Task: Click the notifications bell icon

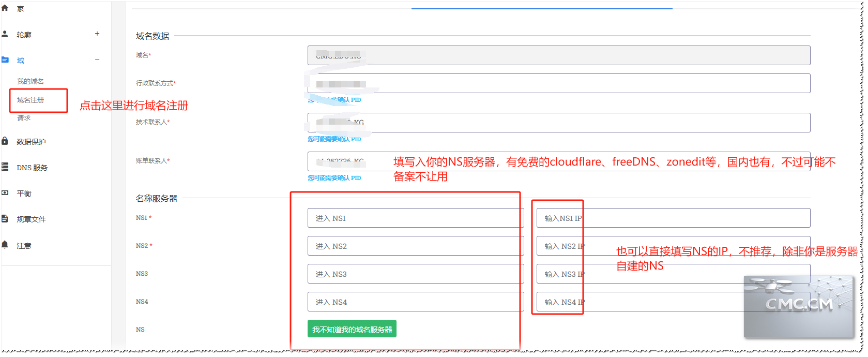Action: (5, 245)
